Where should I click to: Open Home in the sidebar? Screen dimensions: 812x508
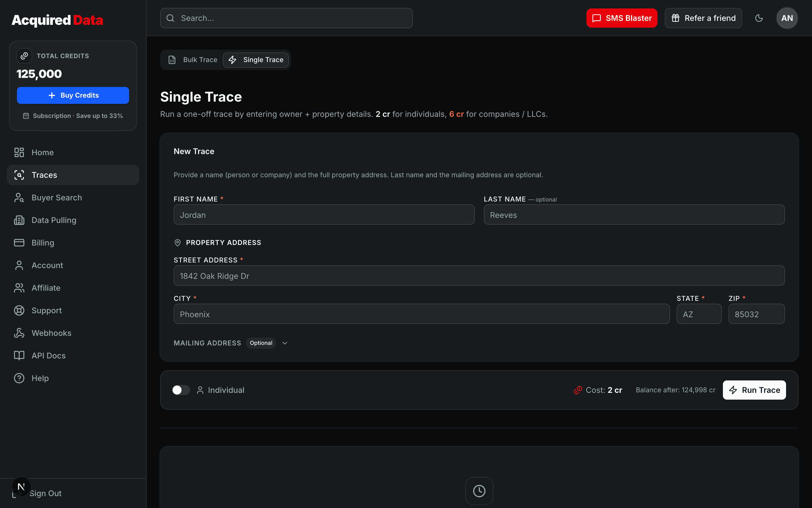point(73,152)
